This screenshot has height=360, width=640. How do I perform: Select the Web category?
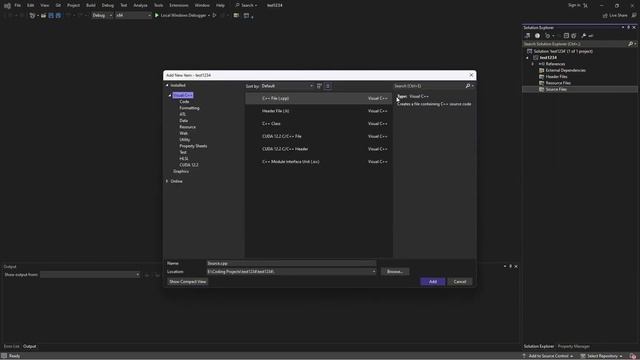184,133
